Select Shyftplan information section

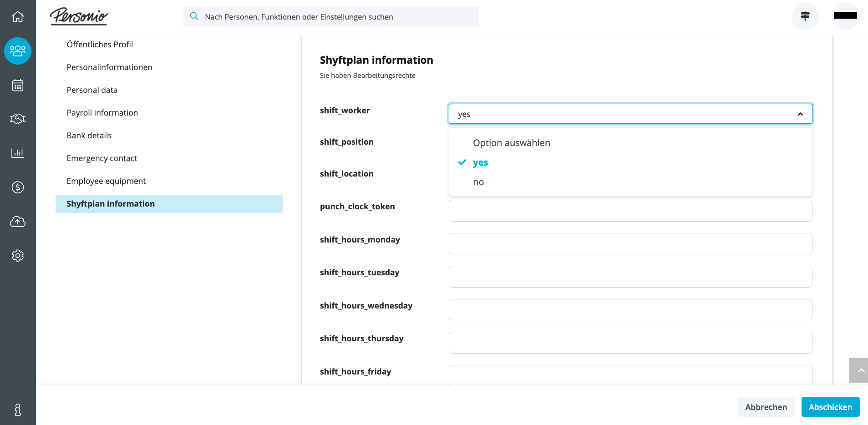169,204
